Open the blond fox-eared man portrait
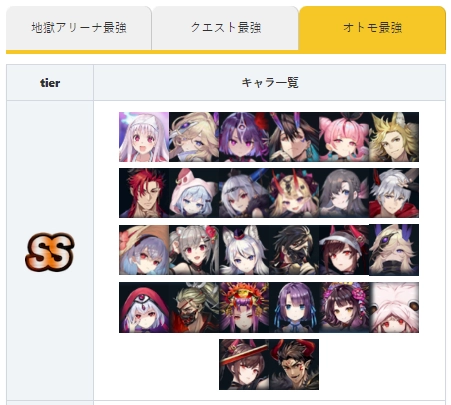This screenshot has width=451, height=405. click(x=394, y=137)
